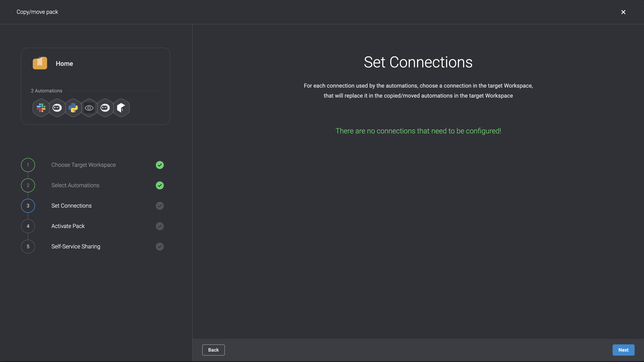Image resolution: width=644 pixels, height=362 pixels.
Task: Click the eye icon in automations row
Action: point(89,108)
